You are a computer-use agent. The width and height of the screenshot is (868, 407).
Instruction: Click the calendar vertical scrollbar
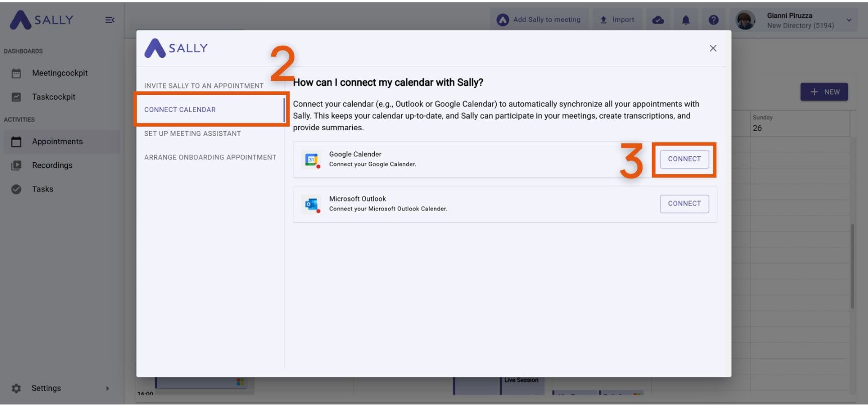click(x=852, y=266)
